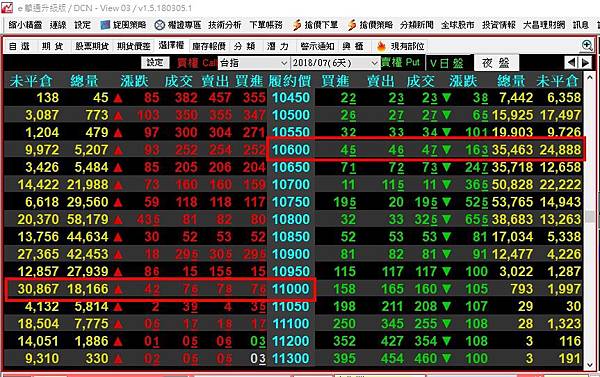Click call volume value 58,179
600x377 pixels.
(x=88, y=220)
